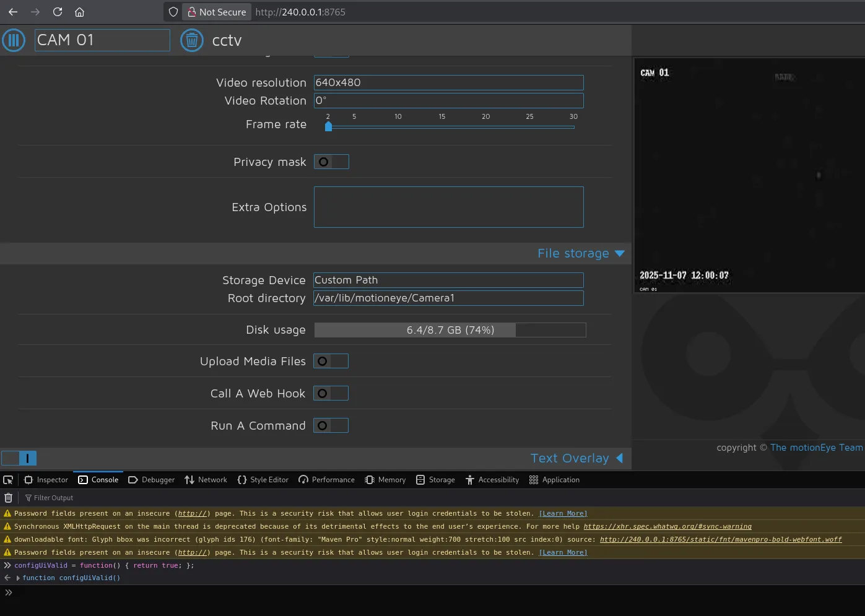The width and height of the screenshot is (865, 616).
Task: Click the Frame rate slider handle
Action: (x=328, y=127)
